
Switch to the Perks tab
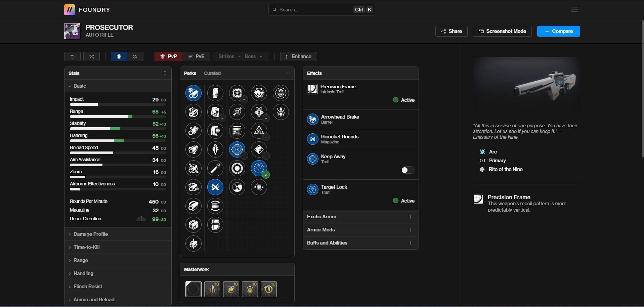190,73
